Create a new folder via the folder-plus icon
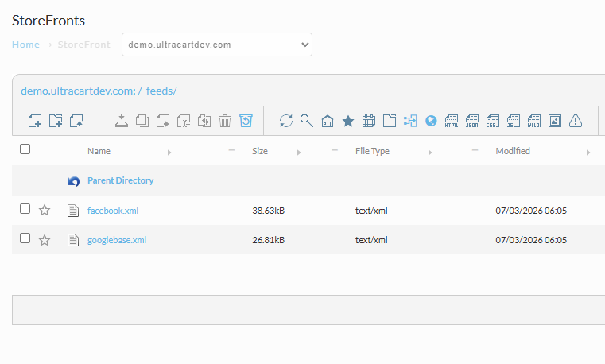Screen dimensions: 605x364 (56, 121)
